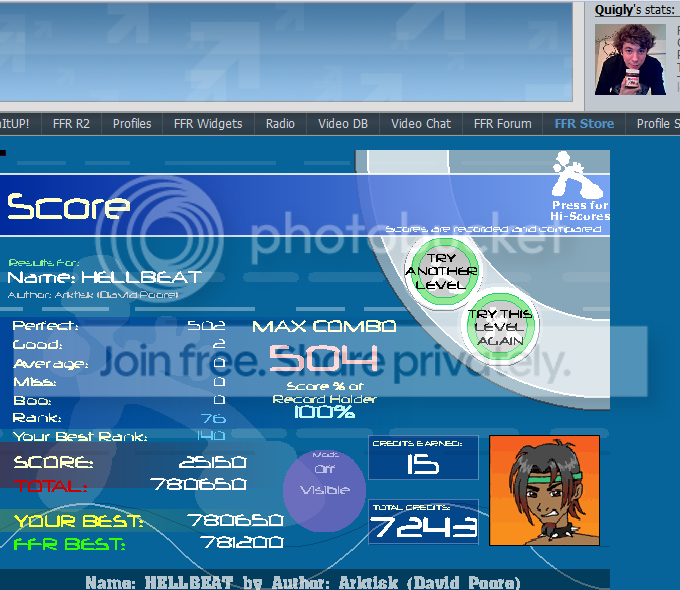Image resolution: width=680 pixels, height=590 pixels.
Task: Open the Video DB menu
Action: point(343,124)
